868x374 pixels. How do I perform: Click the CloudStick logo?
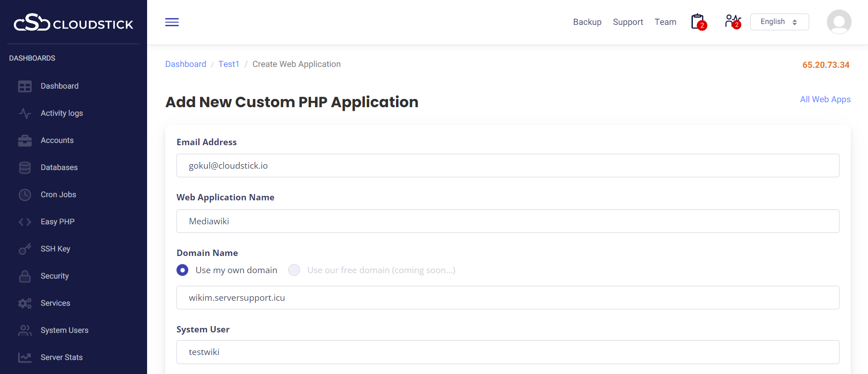(73, 23)
